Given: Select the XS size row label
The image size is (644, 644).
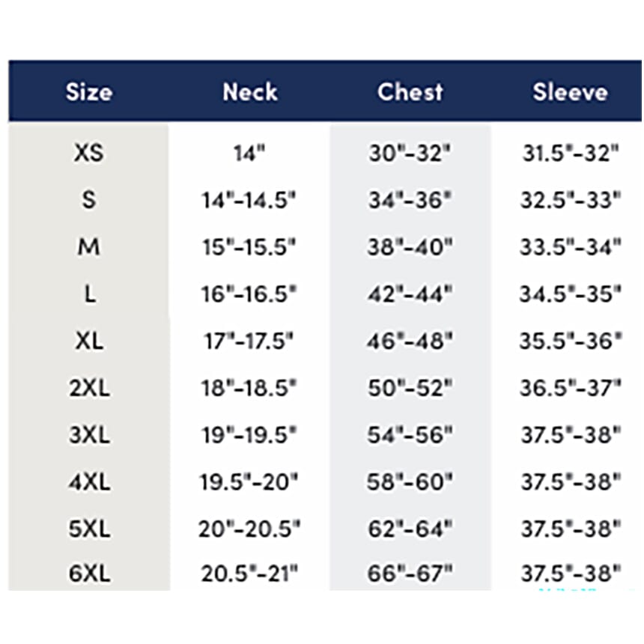Looking at the screenshot, I should coord(88,153).
